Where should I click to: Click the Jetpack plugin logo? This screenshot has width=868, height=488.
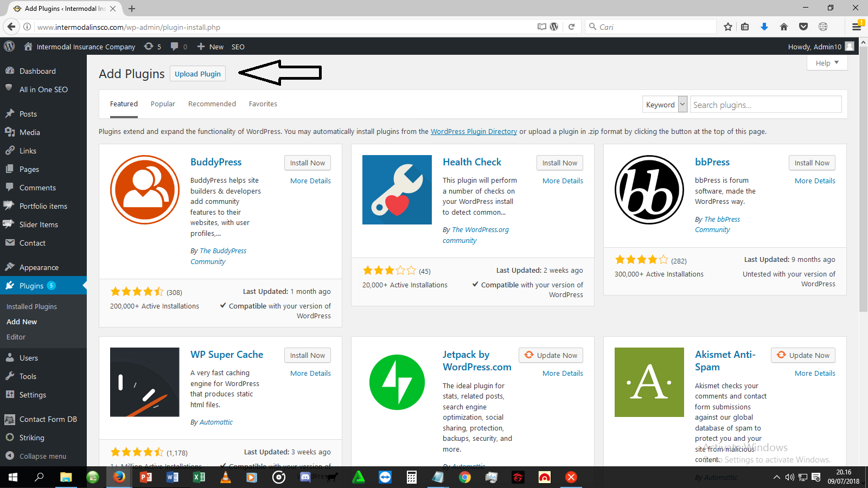coord(397,382)
